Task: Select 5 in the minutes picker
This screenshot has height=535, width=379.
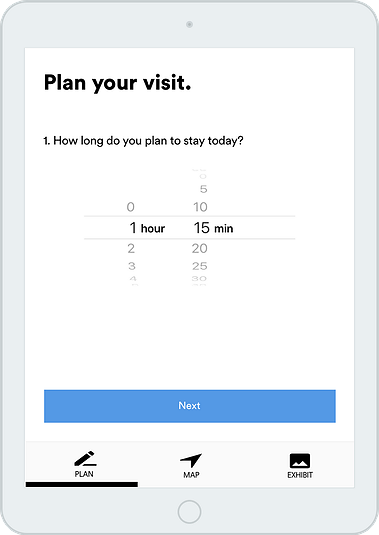Action: [204, 189]
